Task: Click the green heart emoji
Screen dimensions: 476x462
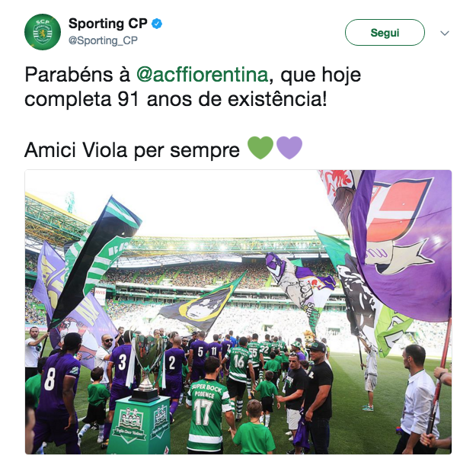Action: point(260,148)
